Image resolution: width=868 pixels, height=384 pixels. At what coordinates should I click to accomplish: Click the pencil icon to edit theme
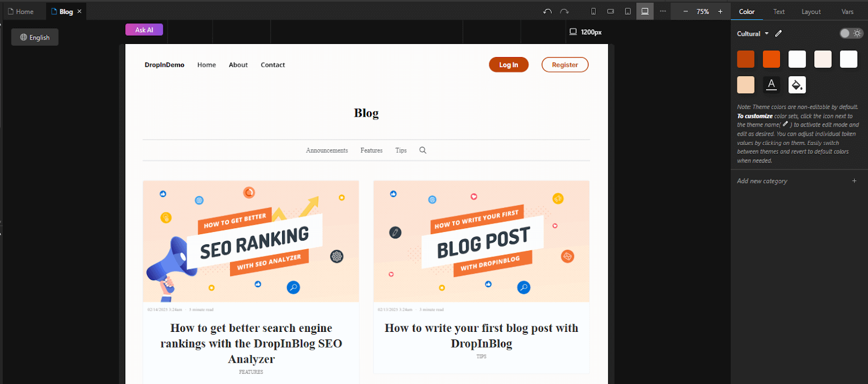click(778, 34)
